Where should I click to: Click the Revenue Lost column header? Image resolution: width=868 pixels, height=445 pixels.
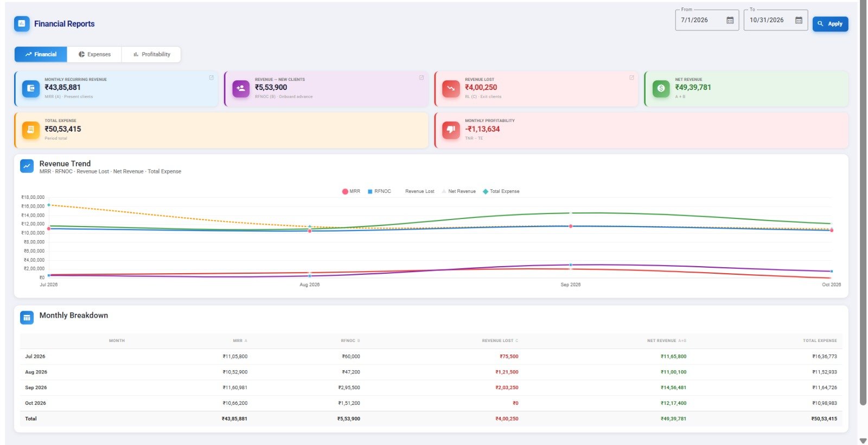coord(500,341)
